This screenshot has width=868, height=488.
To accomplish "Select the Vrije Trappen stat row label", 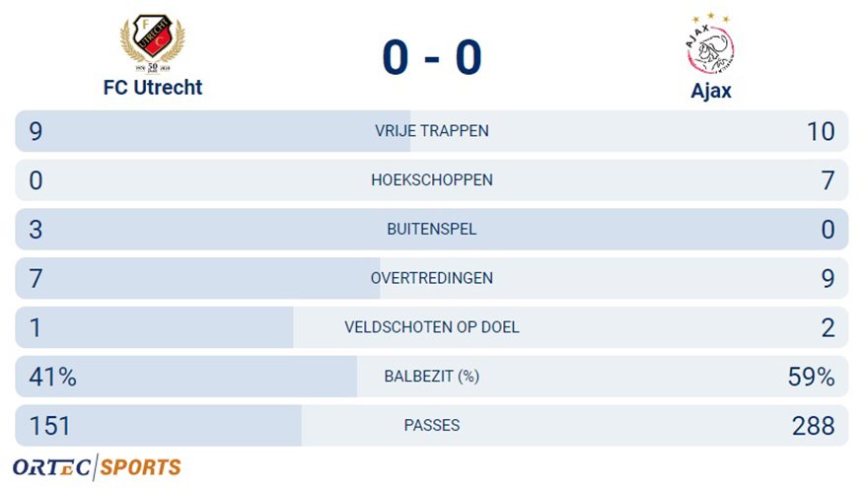I will pos(432,131).
